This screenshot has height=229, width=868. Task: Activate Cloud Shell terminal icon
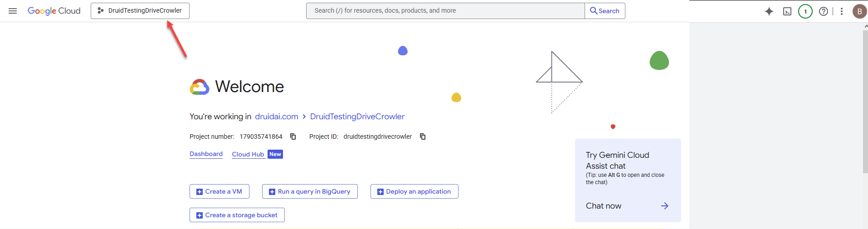tap(787, 11)
